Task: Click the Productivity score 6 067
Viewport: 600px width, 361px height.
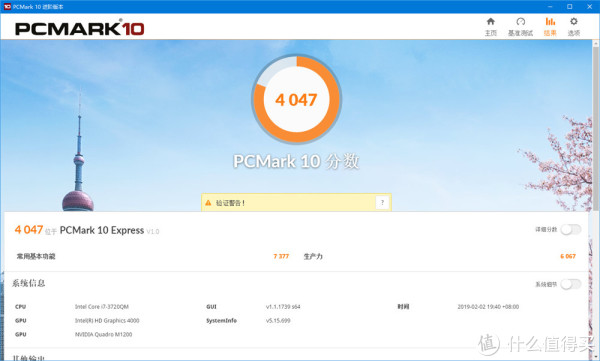Action: pyautogui.click(x=568, y=256)
